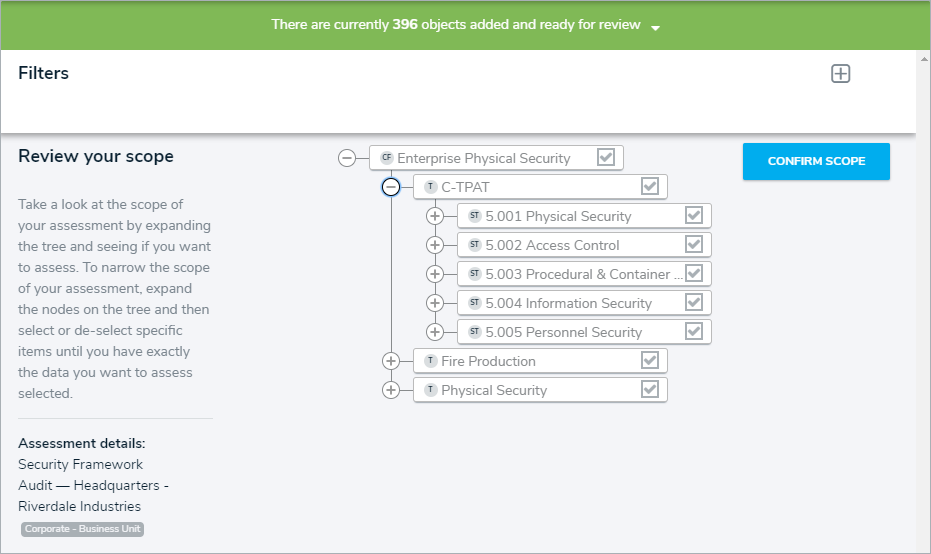Expand the Filters panel plus icon
The image size is (931, 554).
(x=841, y=73)
